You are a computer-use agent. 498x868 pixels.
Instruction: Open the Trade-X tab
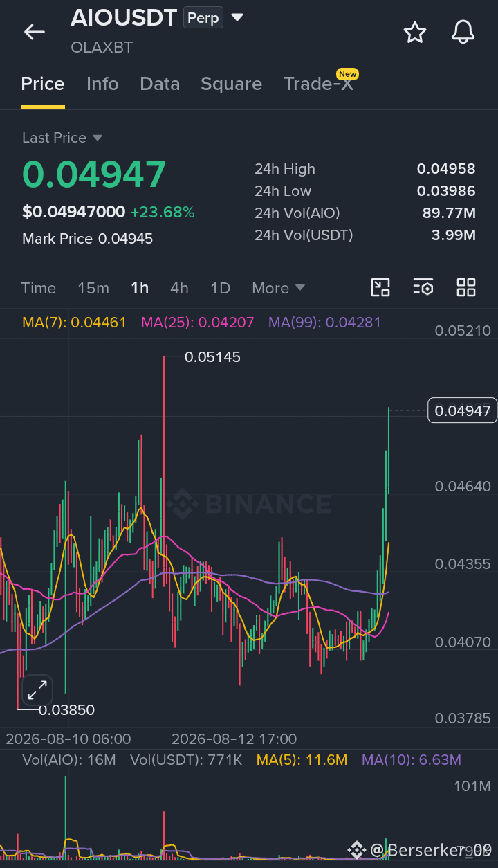[318, 84]
